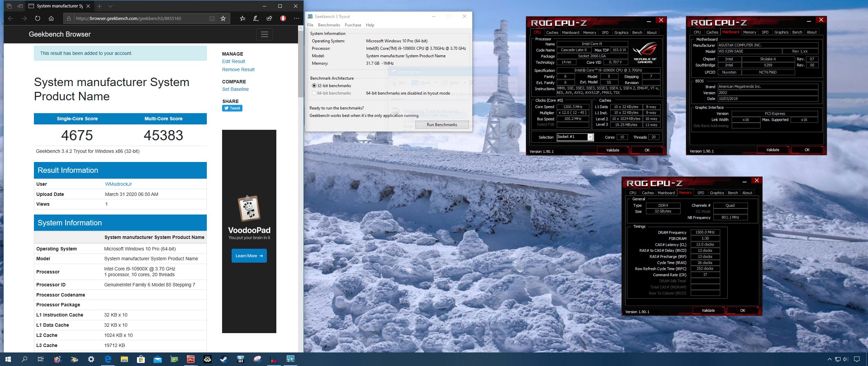View the tabs you've set aside
This screenshot has height=366, width=868.
pyautogui.click(x=9, y=6)
